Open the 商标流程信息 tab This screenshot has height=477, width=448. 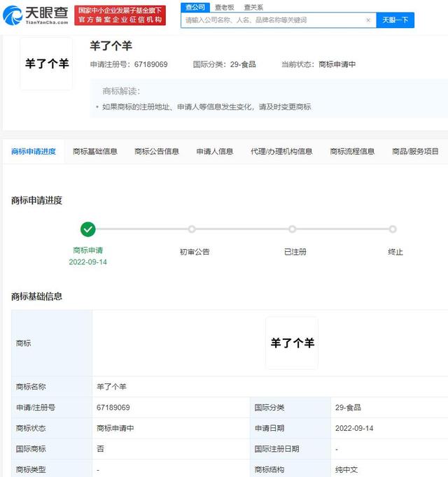coord(352,152)
